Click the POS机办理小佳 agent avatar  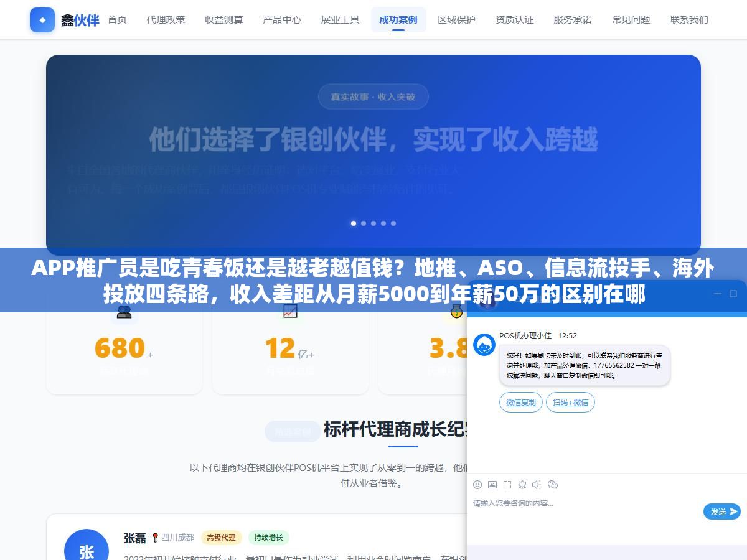(x=484, y=345)
